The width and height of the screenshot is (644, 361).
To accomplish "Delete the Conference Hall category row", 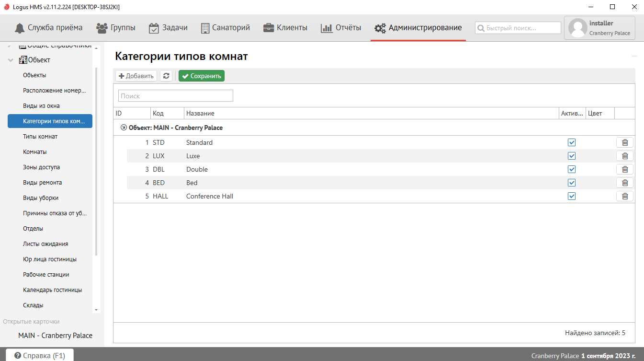I will pyautogui.click(x=624, y=196).
